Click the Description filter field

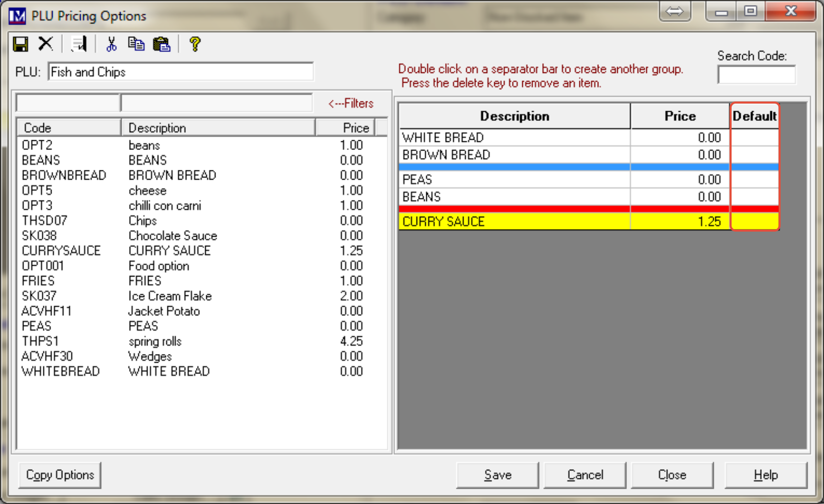click(216, 103)
